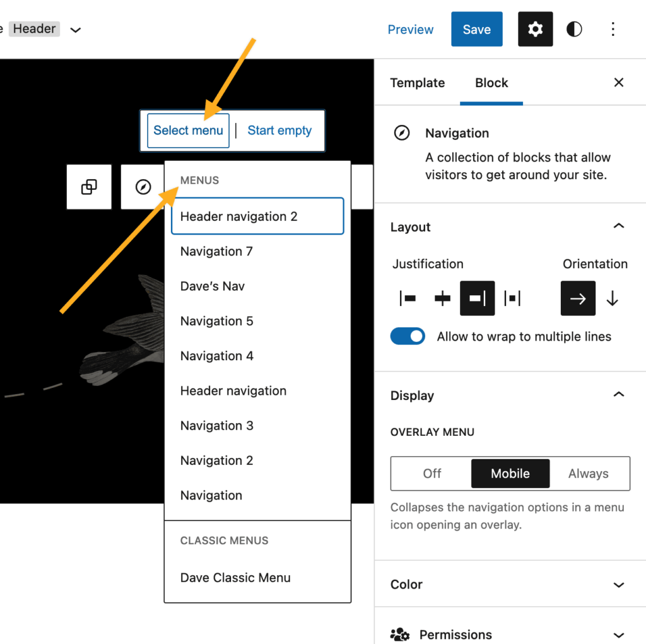Image resolution: width=646 pixels, height=644 pixels.
Task: Set overlay menu to Always
Action: 588,474
